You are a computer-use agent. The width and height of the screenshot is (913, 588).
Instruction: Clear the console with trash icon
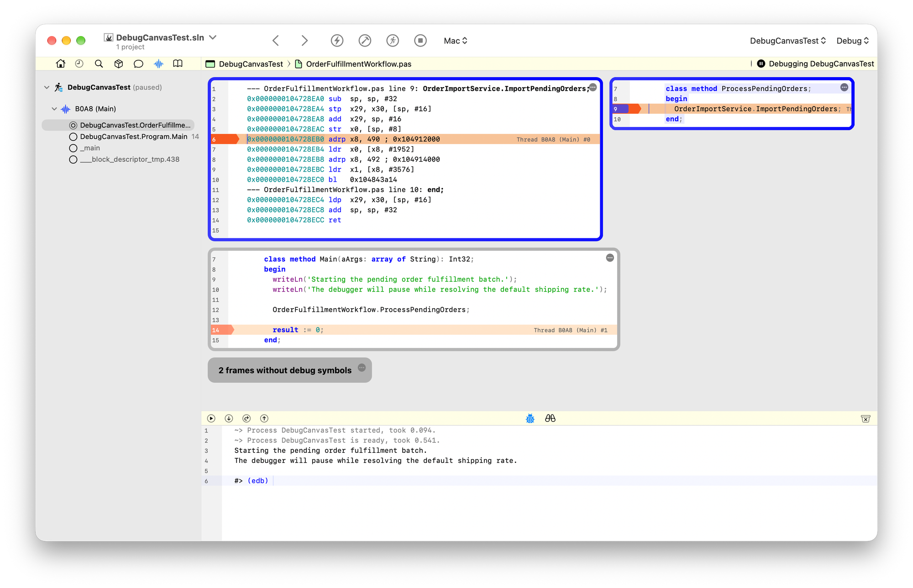click(x=866, y=419)
